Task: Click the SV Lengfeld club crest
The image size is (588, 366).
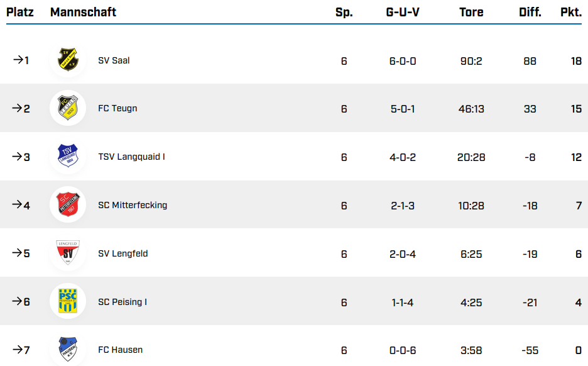Action: coord(68,253)
